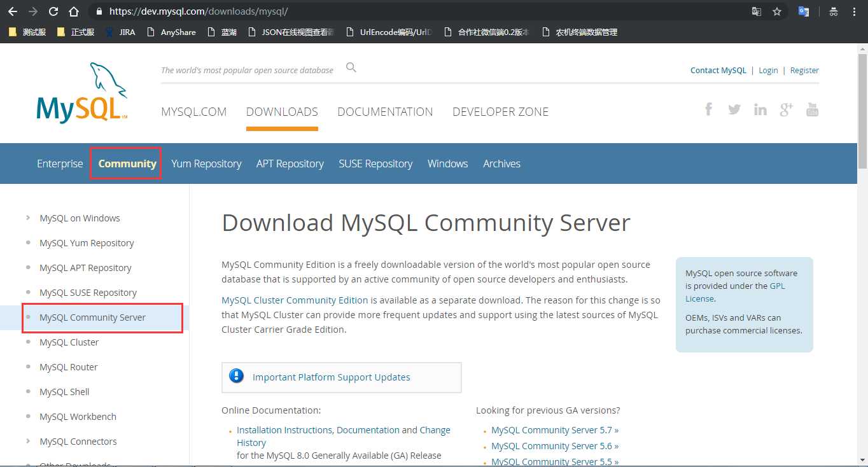
Task: Open Archives menu item
Action: [x=501, y=164]
